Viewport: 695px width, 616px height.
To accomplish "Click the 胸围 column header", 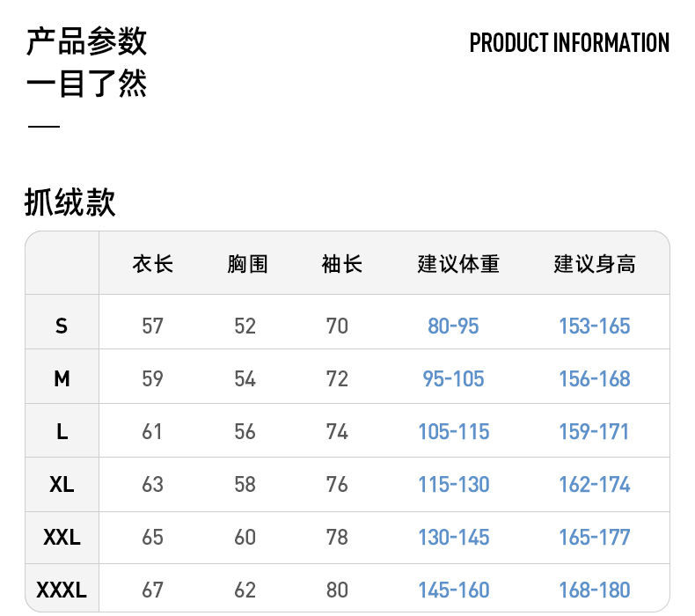I will (246, 264).
